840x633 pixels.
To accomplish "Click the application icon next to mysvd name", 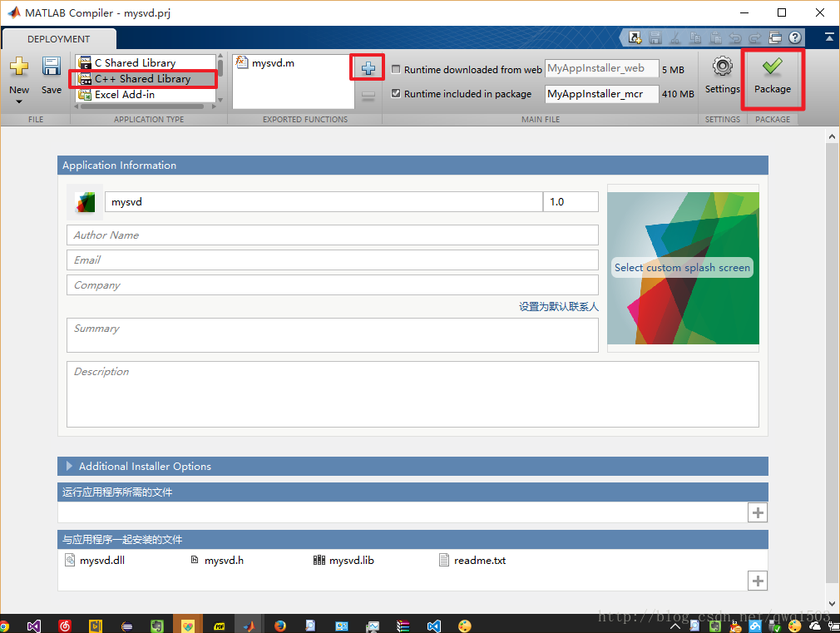I will tap(85, 202).
